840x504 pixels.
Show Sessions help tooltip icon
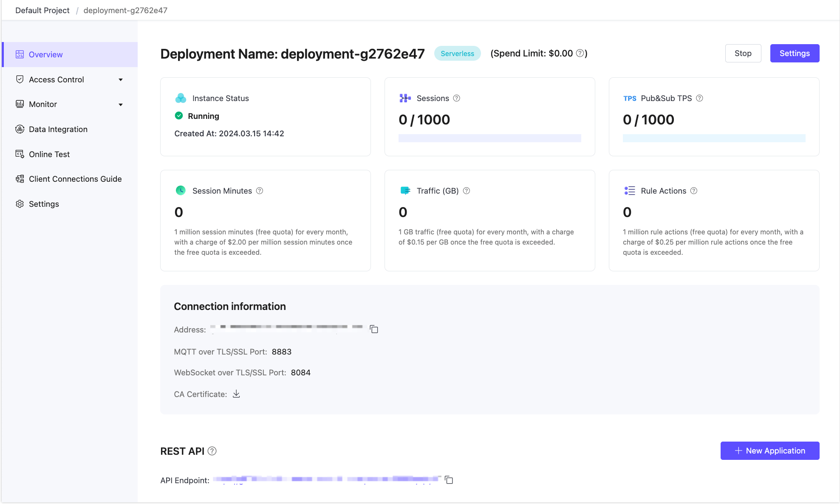456,98
